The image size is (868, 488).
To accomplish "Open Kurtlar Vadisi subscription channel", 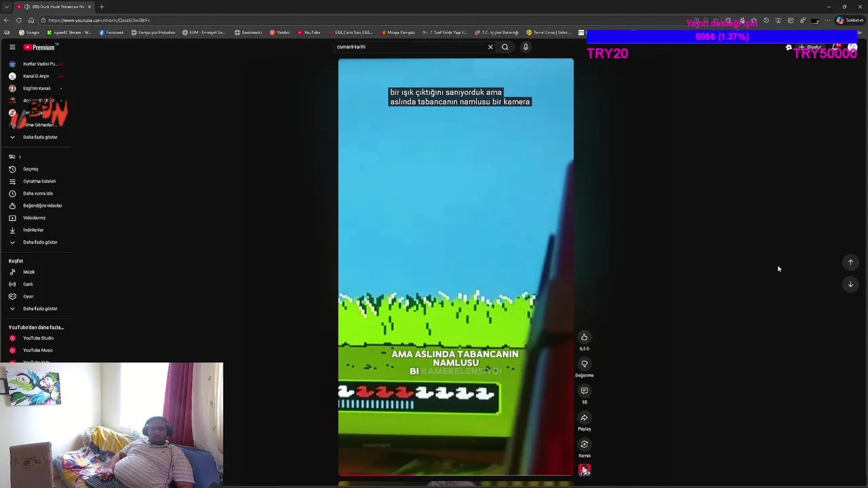I will (x=35, y=64).
